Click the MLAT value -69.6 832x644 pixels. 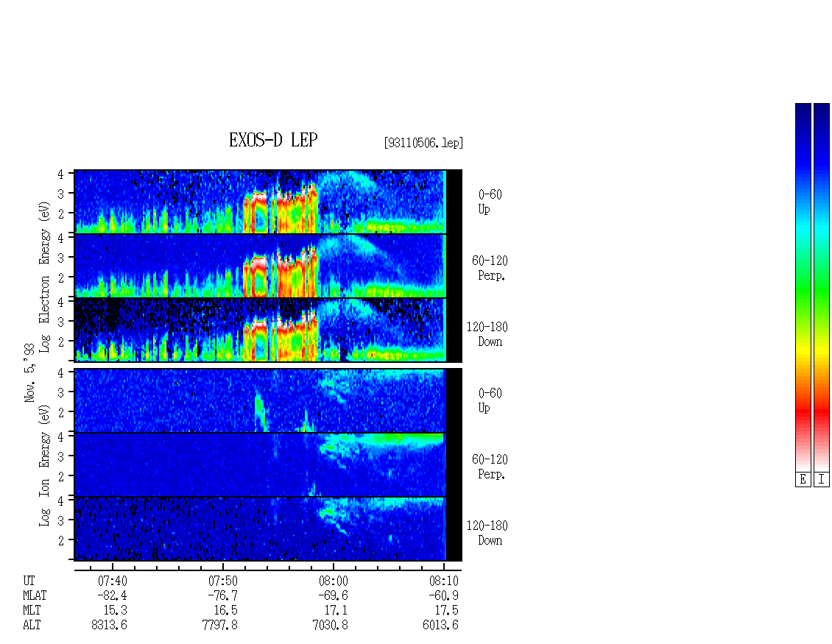(x=333, y=595)
